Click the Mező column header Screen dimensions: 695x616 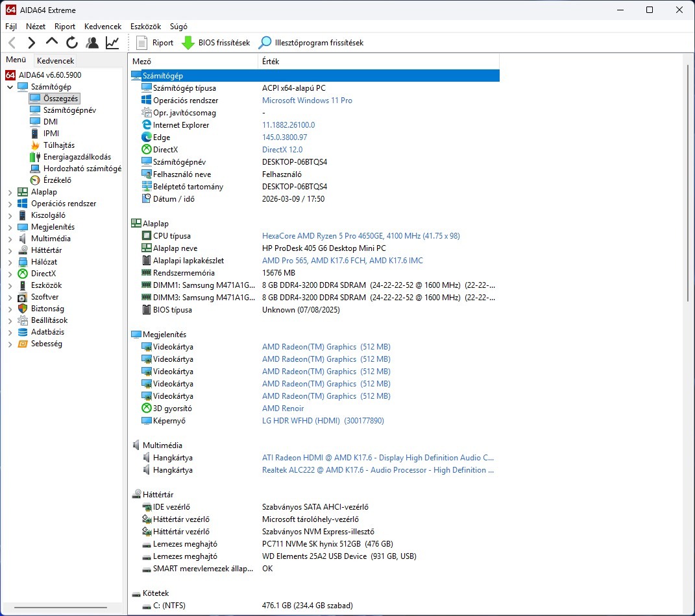(193, 62)
